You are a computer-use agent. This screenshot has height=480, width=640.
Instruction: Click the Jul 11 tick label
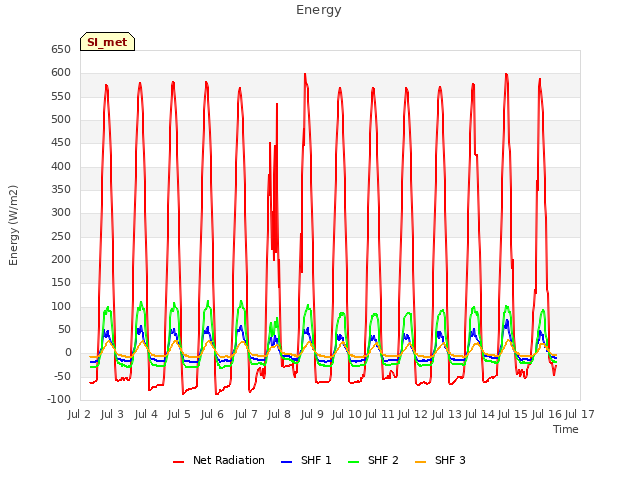point(380,414)
